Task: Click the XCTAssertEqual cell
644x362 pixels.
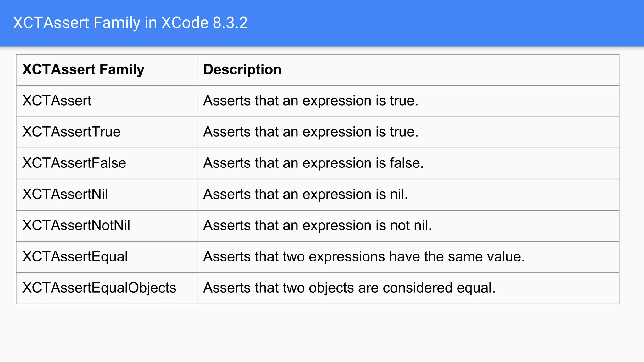Action: (x=75, y=257)
